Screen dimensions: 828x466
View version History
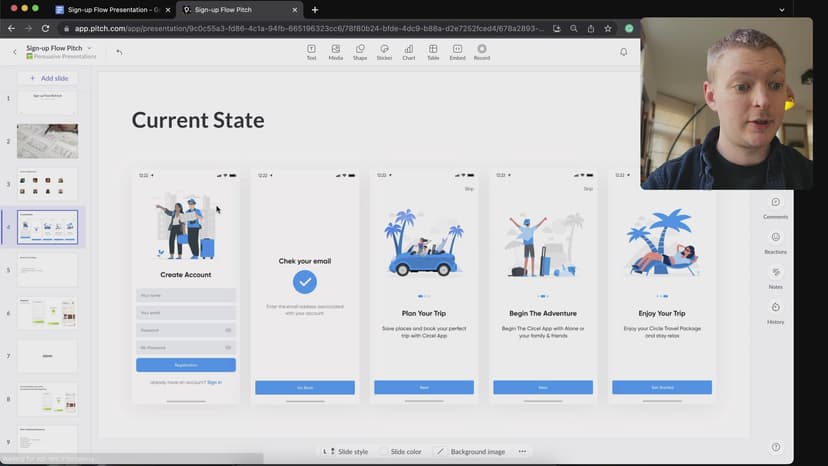coord(775,312)
